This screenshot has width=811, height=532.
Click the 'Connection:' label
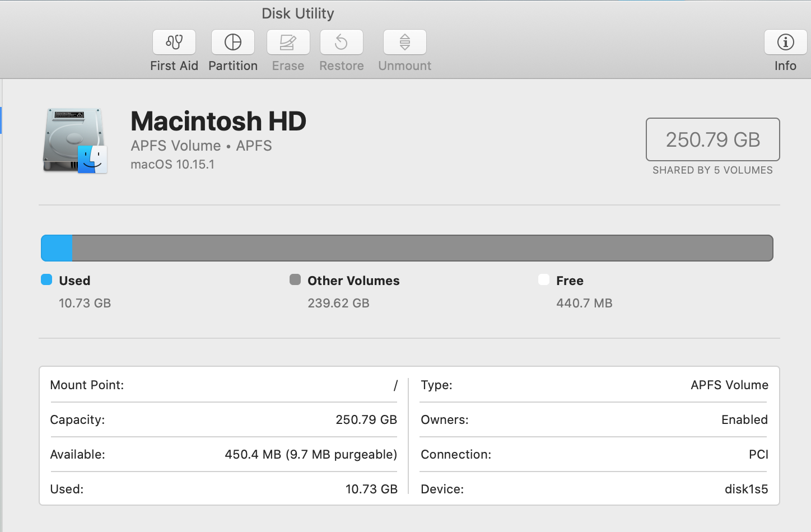tap(456, 455)
